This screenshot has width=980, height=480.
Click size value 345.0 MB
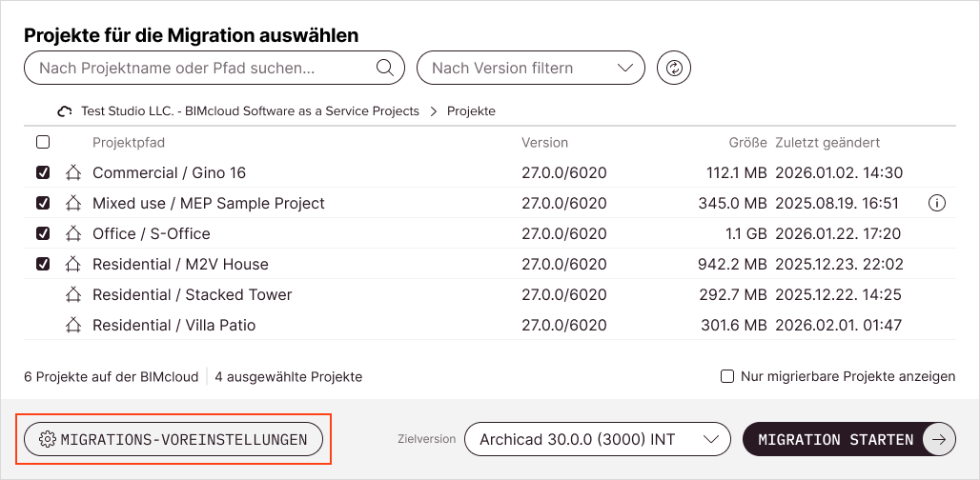[732, 203]
